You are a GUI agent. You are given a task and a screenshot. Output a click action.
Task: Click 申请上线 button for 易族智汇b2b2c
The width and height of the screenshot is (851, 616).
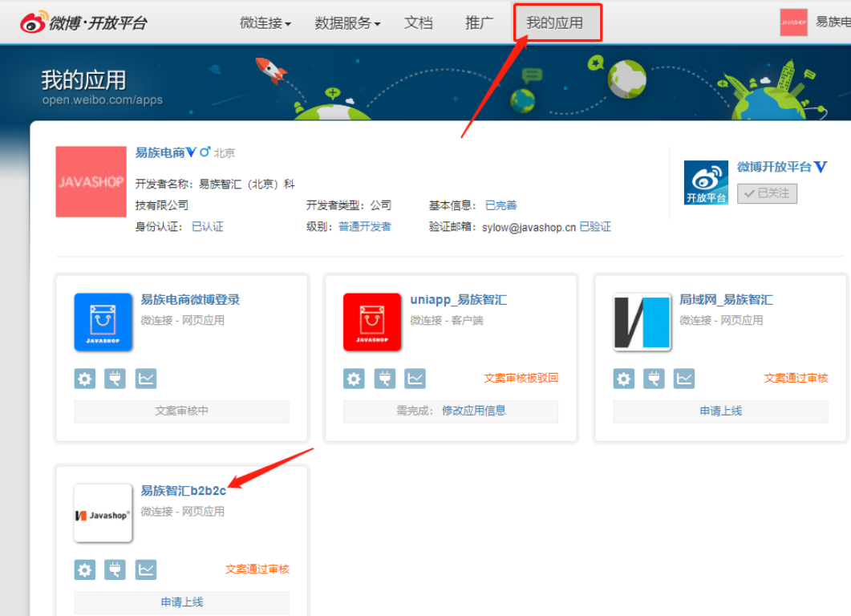tap(182, 602)
